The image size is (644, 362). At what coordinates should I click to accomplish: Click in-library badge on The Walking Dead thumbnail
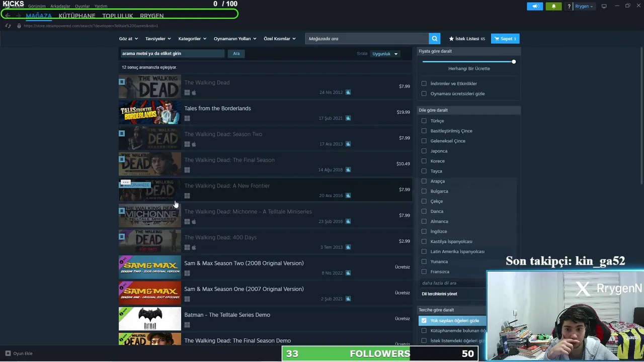tap(122, 81)
